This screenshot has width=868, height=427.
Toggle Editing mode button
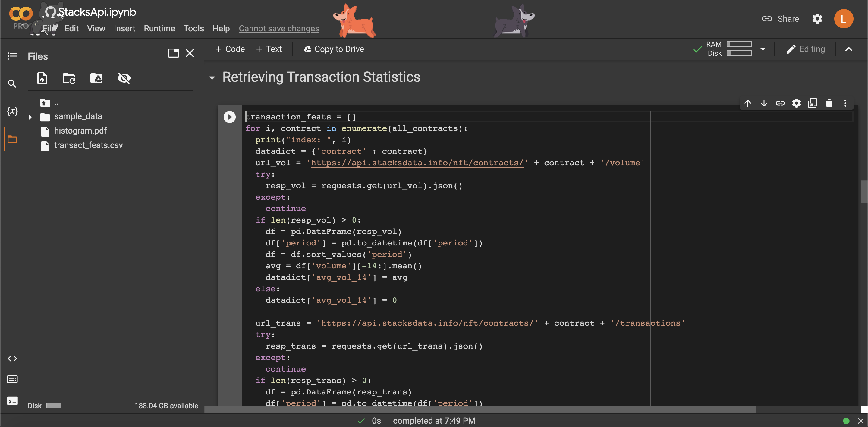click(x=806, y=49)
